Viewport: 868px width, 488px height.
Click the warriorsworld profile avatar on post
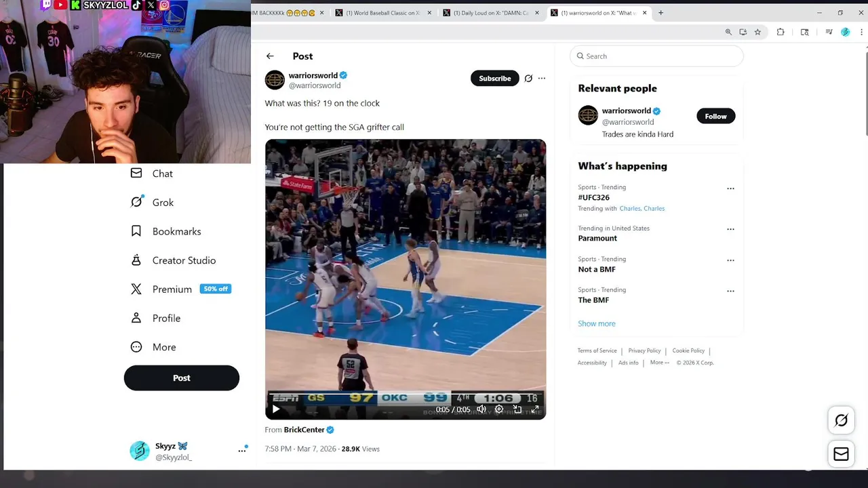[275, 80]
